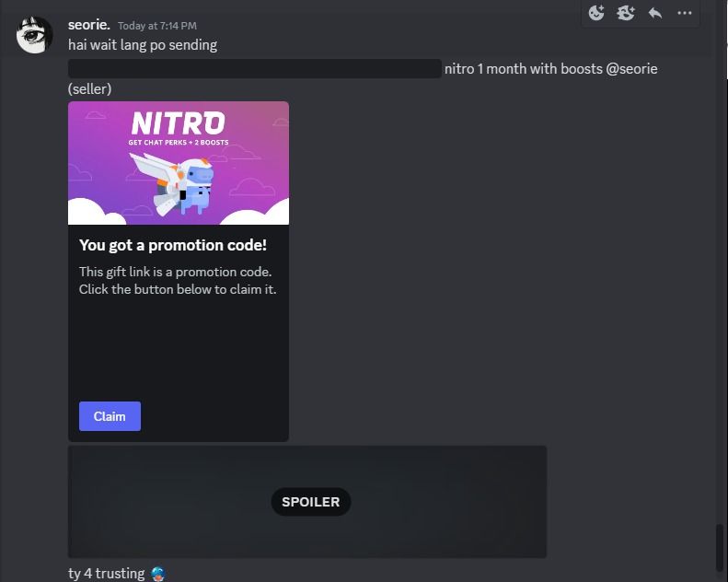The image size is (728, 582).
Task: Reveal the SPOILER hidden image
Action: [307, 502]
